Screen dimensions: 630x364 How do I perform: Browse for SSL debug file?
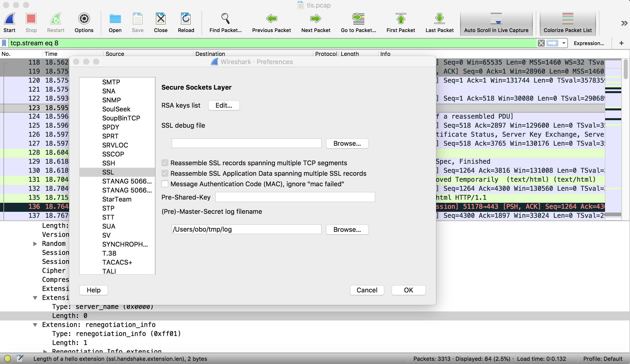pos(347,143)
